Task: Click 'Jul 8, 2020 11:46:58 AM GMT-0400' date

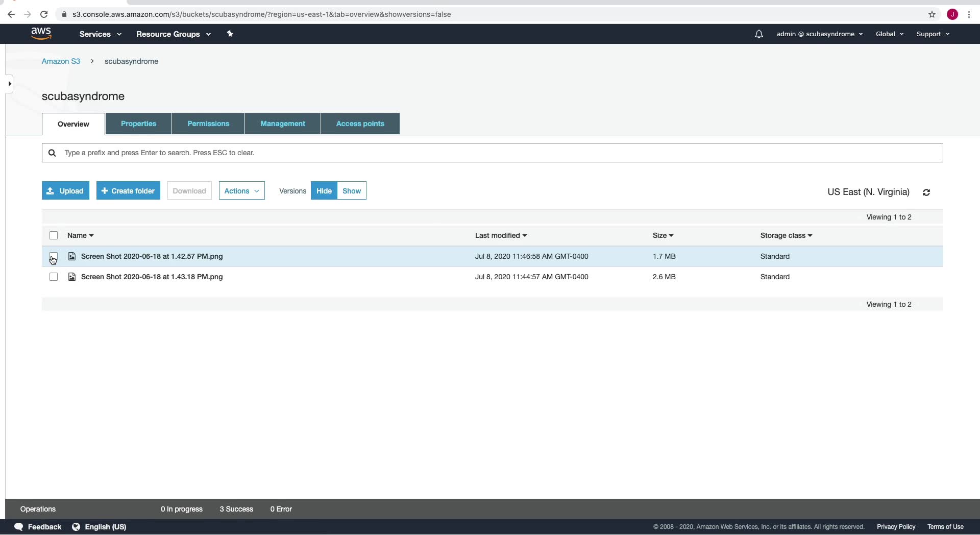Action: 531,256
